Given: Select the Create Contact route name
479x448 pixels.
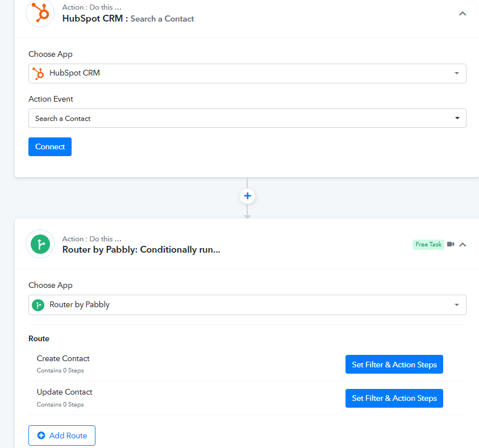Looking at the screenshot, I should point(63,358).
